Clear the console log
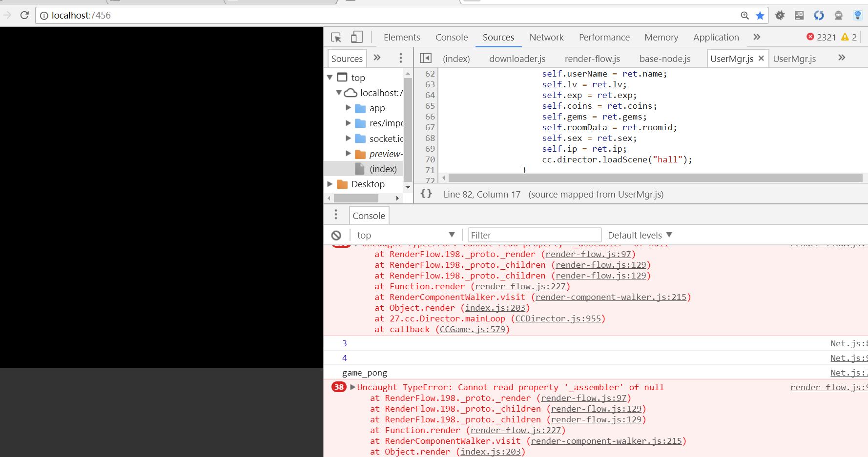This screenshot has height=457, width=868. point(336,235)
